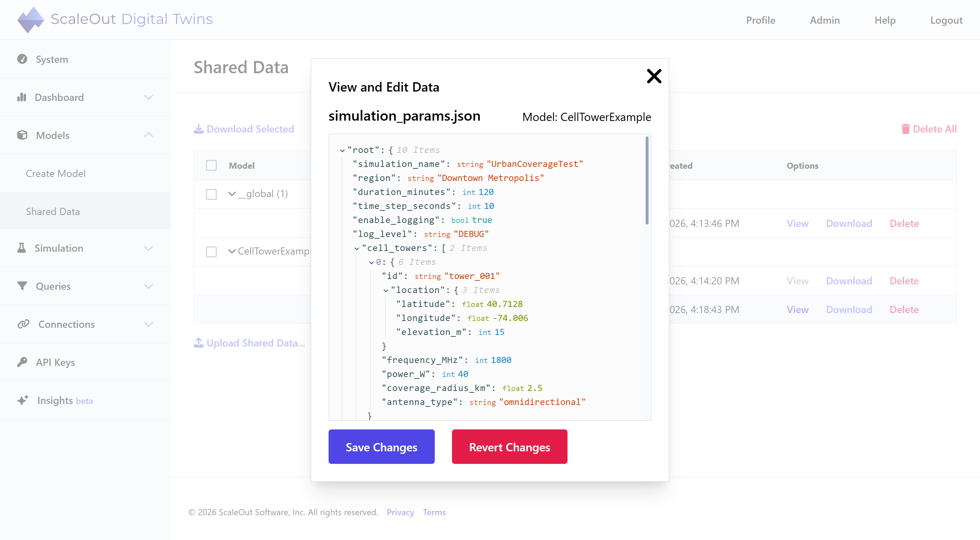Click the "UrbanCoverageTest" string value
This screenshot has width=980, height=540.
[x=534, y=164]
